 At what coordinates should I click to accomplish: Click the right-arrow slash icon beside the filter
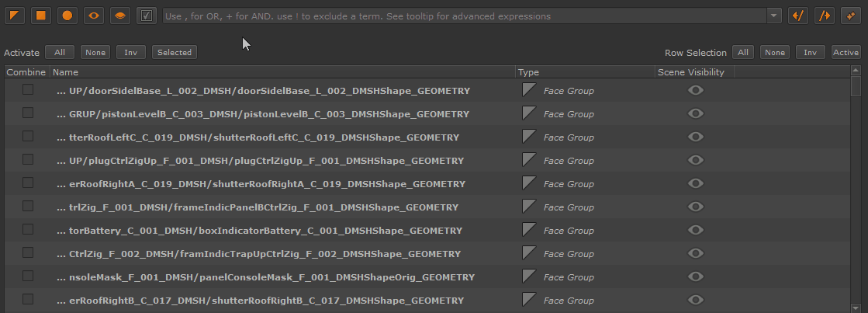tap(824, 16)
